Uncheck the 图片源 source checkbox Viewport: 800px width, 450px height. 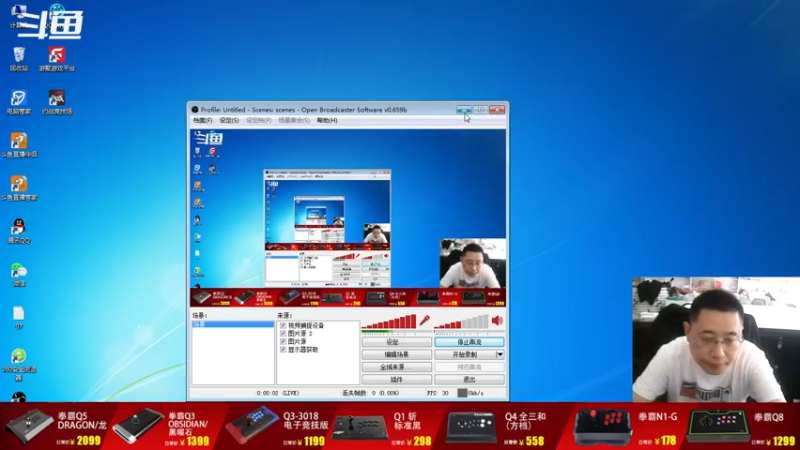pyautogui.click(x=283, y=341)
